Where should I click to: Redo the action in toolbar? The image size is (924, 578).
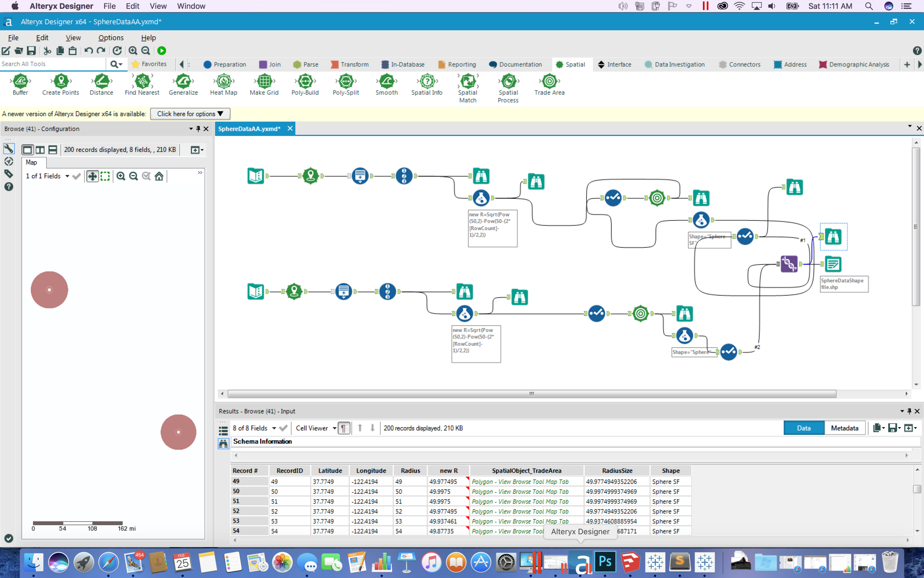coord(101,50)
